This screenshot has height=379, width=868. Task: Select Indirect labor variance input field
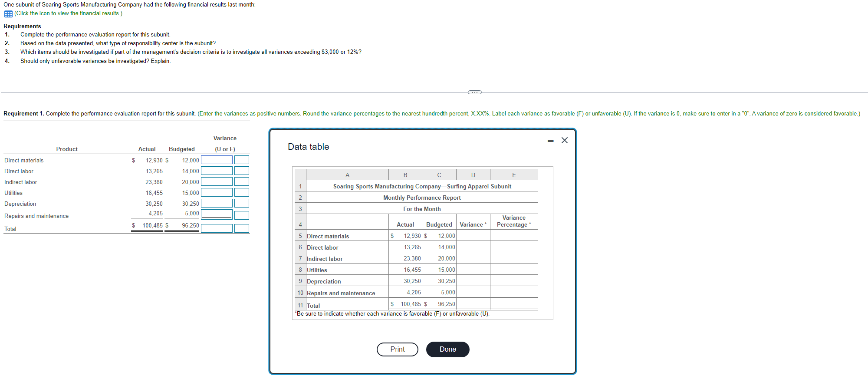coord(217,181)
